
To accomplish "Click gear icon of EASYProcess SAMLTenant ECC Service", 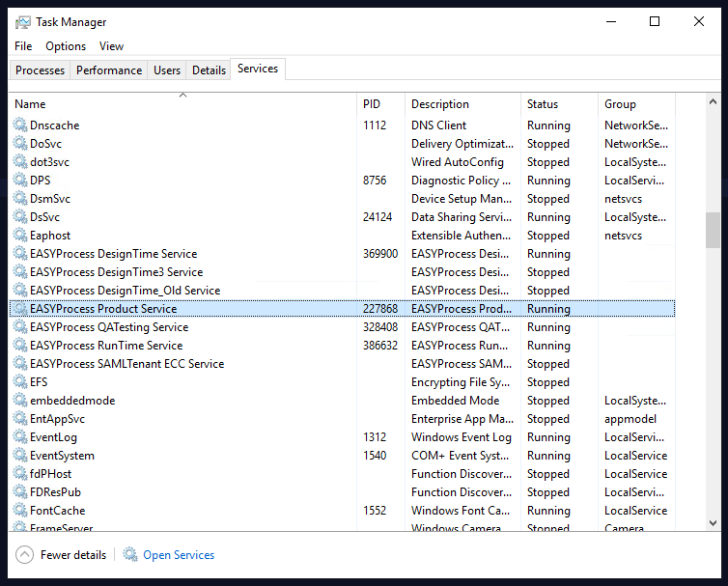I will click(x=20, y=364).
